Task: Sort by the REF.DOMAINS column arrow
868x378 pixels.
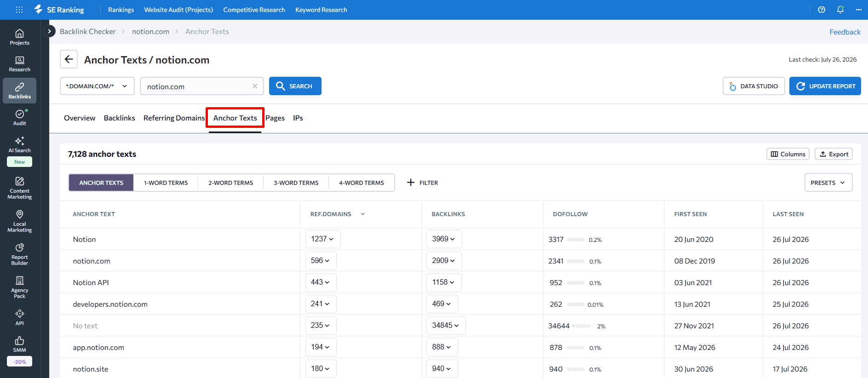Action: coord(363,214)
